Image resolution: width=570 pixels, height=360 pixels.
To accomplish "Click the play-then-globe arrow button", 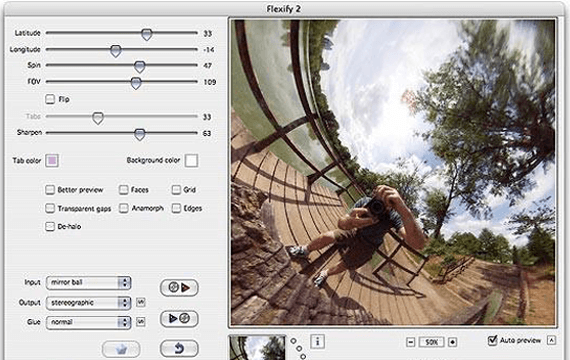I will point(179,319).
